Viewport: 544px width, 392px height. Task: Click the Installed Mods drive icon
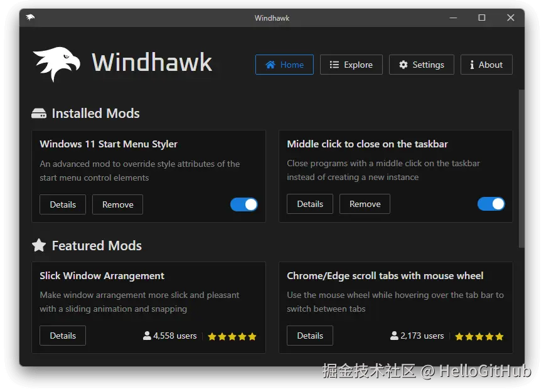(39, 114)
